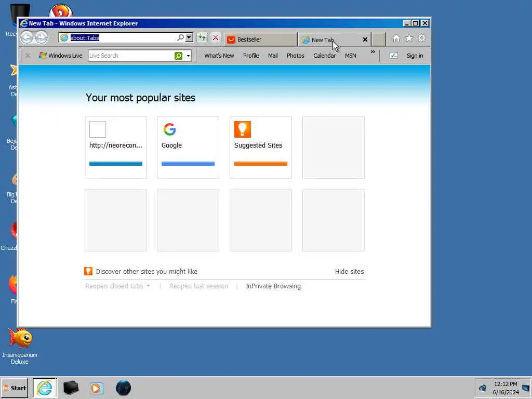
Task: Close the New Tab tab with its X
Action: [365, 39]
